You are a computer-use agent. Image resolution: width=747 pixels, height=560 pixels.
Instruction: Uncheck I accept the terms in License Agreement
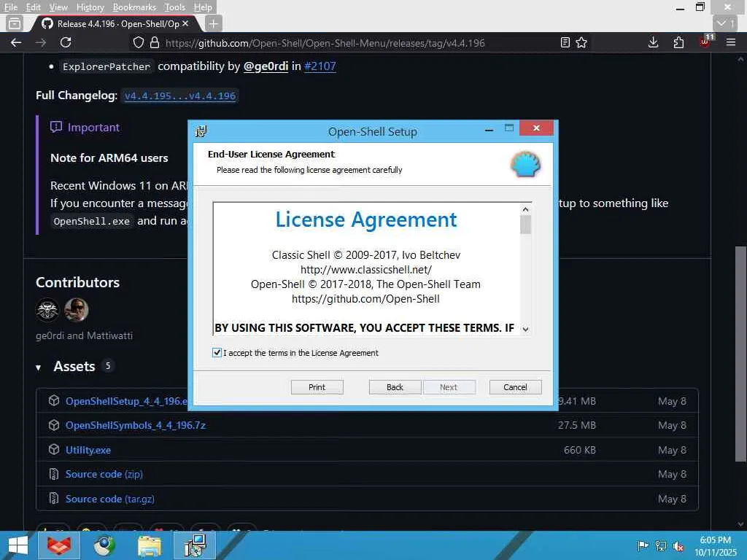[x=217, y=352]
